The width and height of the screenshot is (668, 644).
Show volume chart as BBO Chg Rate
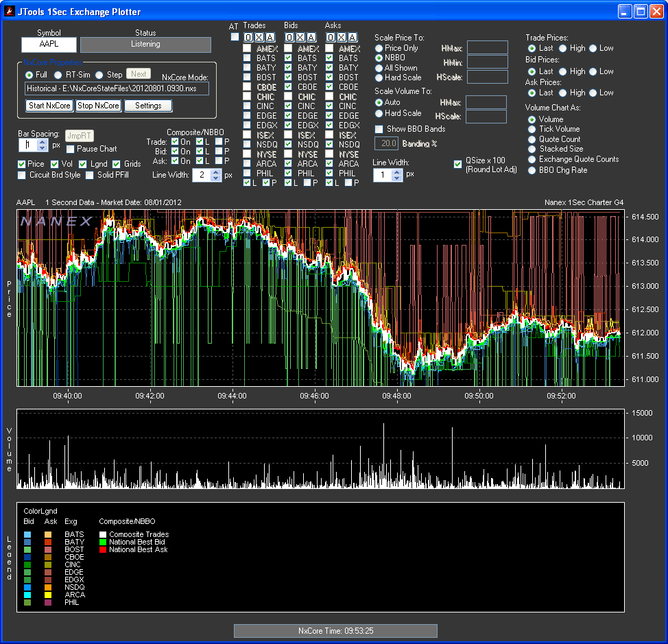532,170
